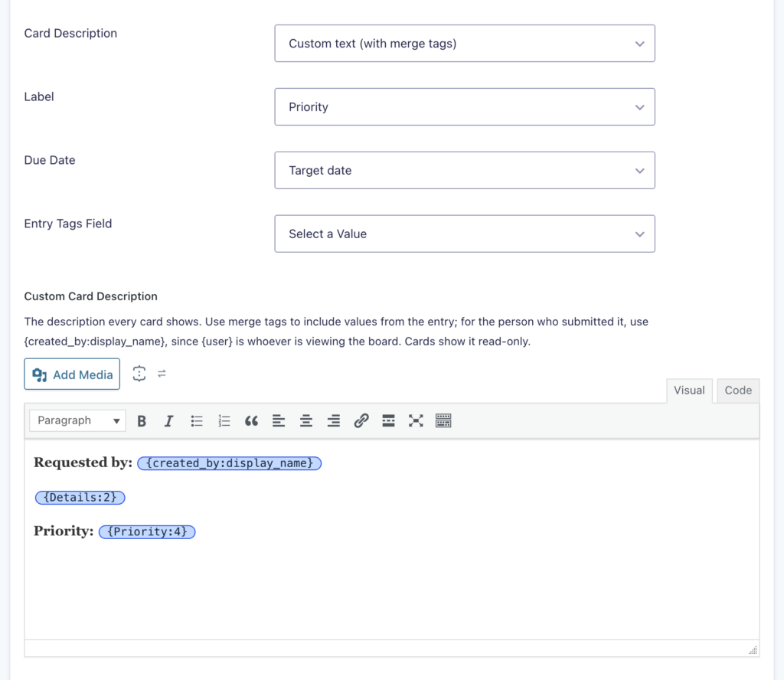The image size is (784, 680).
Task: Toggle the toolbar kitchen sink
Action: 443,421
